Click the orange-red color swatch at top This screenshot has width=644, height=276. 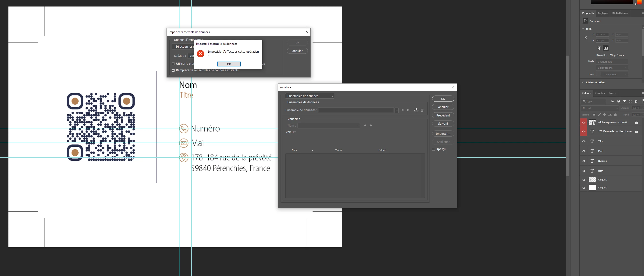point(639,2)
